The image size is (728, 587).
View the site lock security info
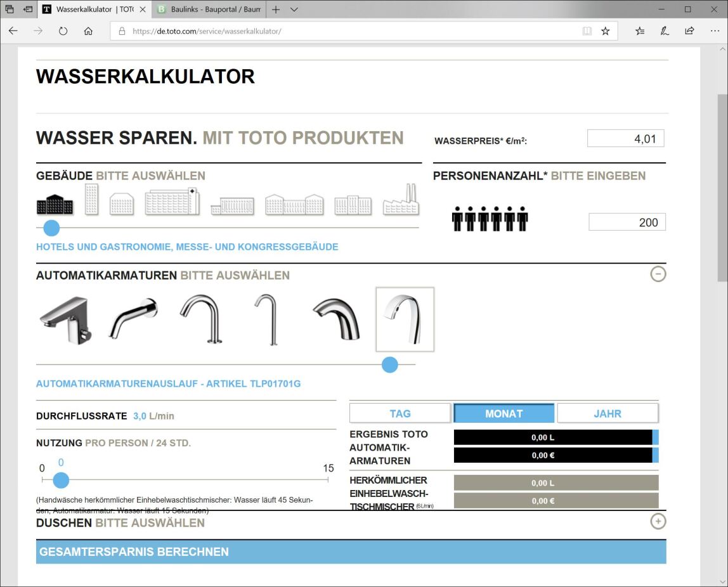coord(122,31)
